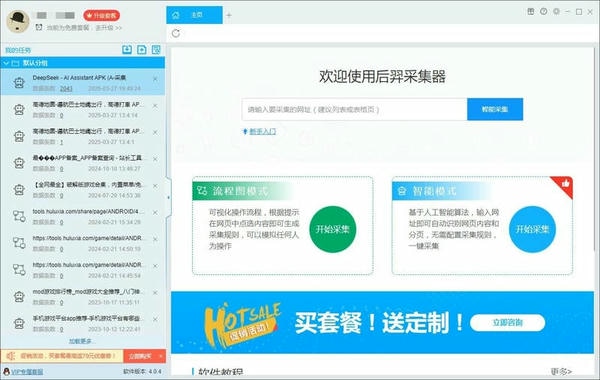The image size is (600, 380).
Task: Click the import task icon beside 我的任务
Action: [127, 50]
